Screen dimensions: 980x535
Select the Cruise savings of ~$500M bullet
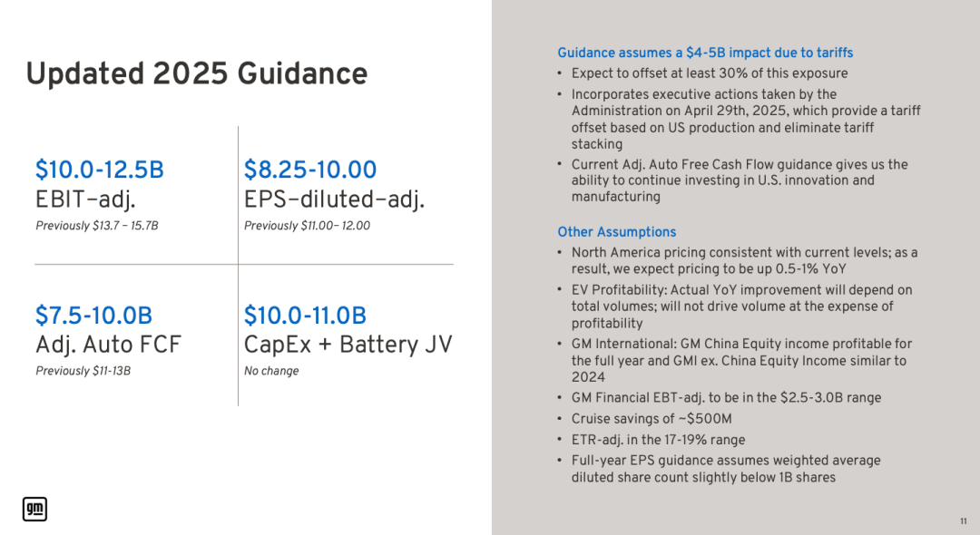point(652,419)
